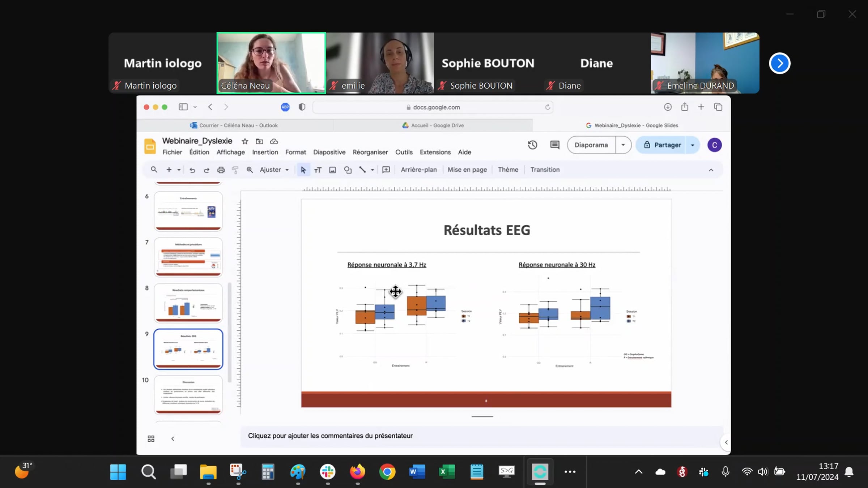Open the comments panel icon
Viewport: 868px width, 488px height.
pyautogui.click(x=554, y=145)
